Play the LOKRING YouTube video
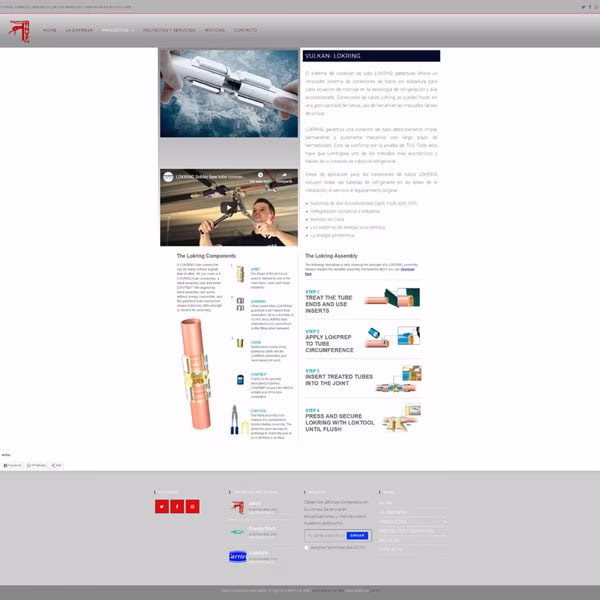This screenshot has width=600, height=600. 229,208
